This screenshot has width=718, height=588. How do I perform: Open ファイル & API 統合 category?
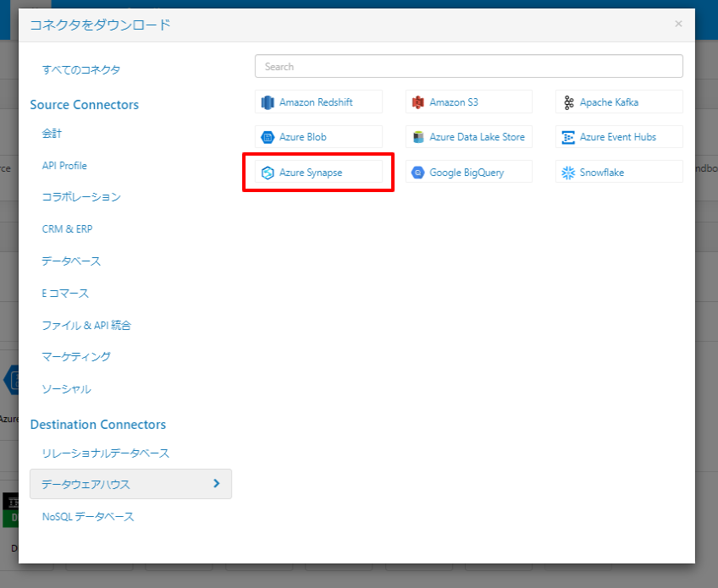click(x=86, y=326)
